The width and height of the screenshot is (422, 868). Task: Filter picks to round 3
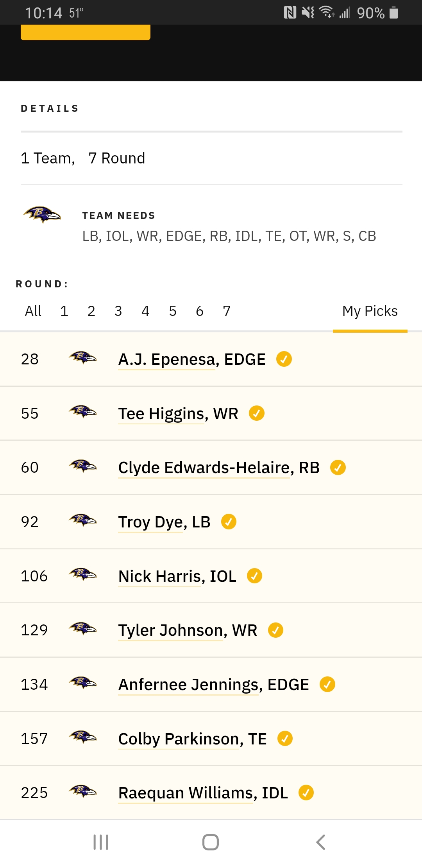tap(118, 311)
